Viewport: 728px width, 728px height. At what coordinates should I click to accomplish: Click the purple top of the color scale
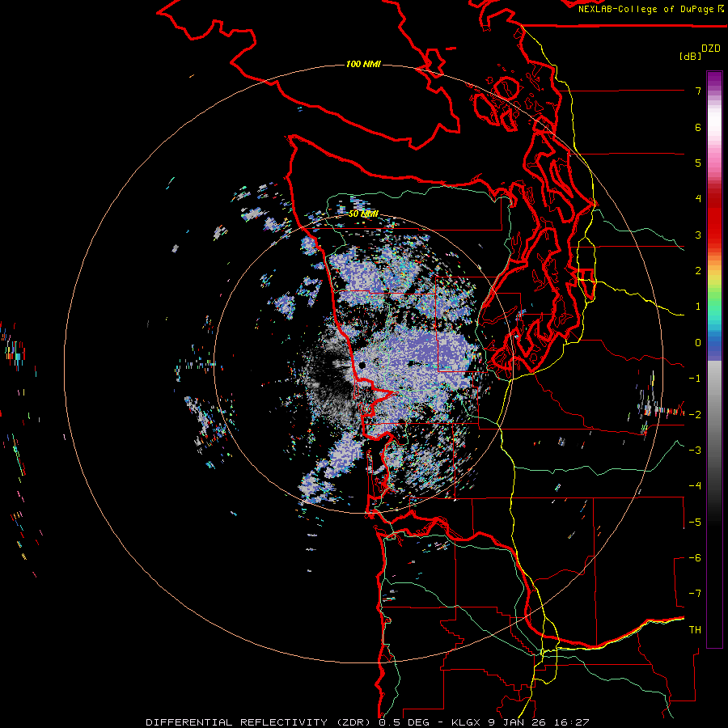[x=714, y=79]
